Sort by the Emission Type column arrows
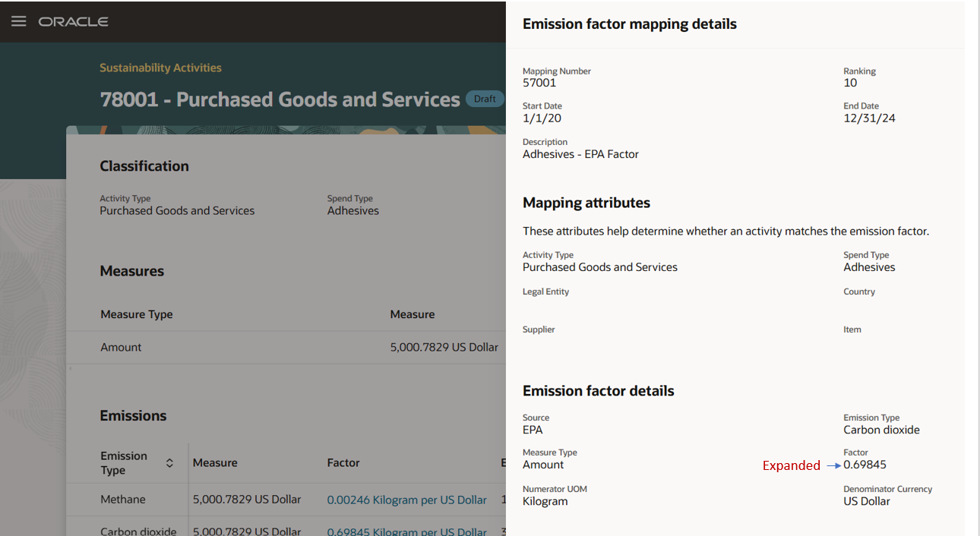The width and height of the screenshot is (980, 536). pyautogui.click(x=169, y=463)
